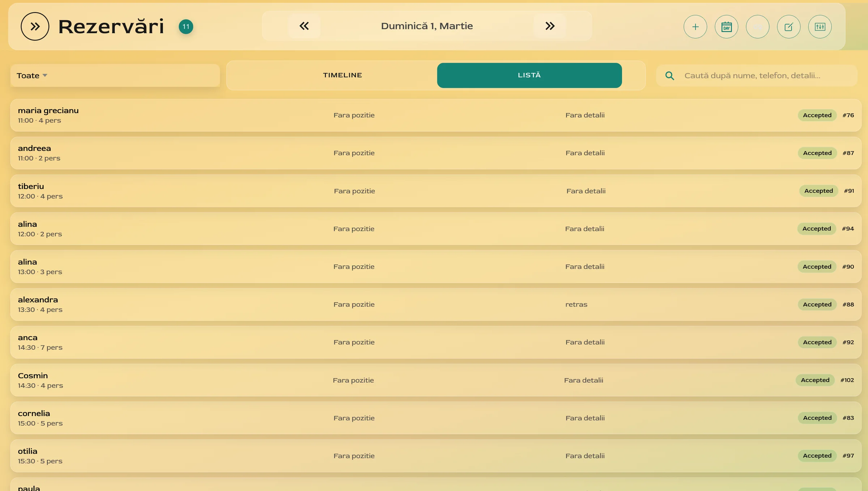Go to next day arrow
The image size is (868, 491).
point(550,26)
